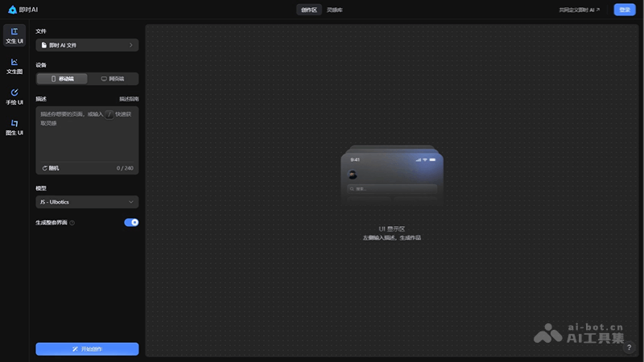Click the 随机 random refresh icon
The height and width of the screenshot is (362, 644).
[45, 168]
